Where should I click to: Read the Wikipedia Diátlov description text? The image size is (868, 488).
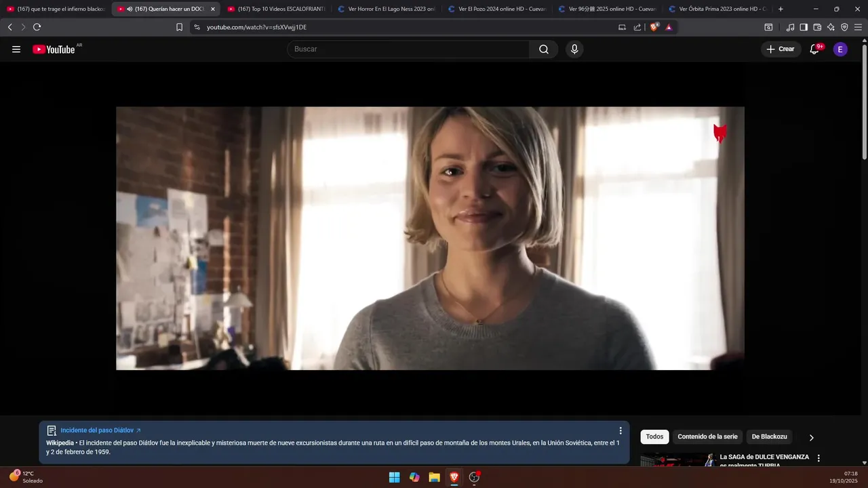tap(333, 447)
